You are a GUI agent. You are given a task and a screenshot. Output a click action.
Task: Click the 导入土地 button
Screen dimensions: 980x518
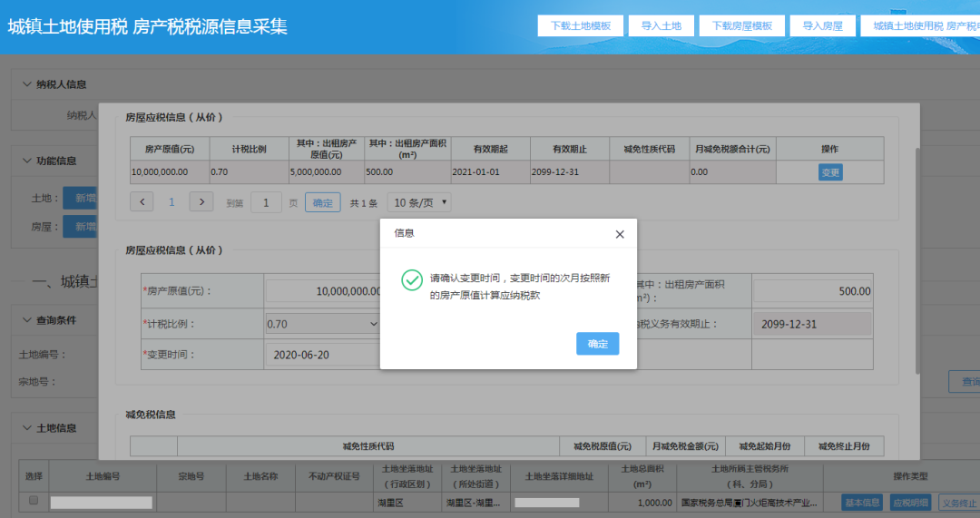(x=661, y=25)
